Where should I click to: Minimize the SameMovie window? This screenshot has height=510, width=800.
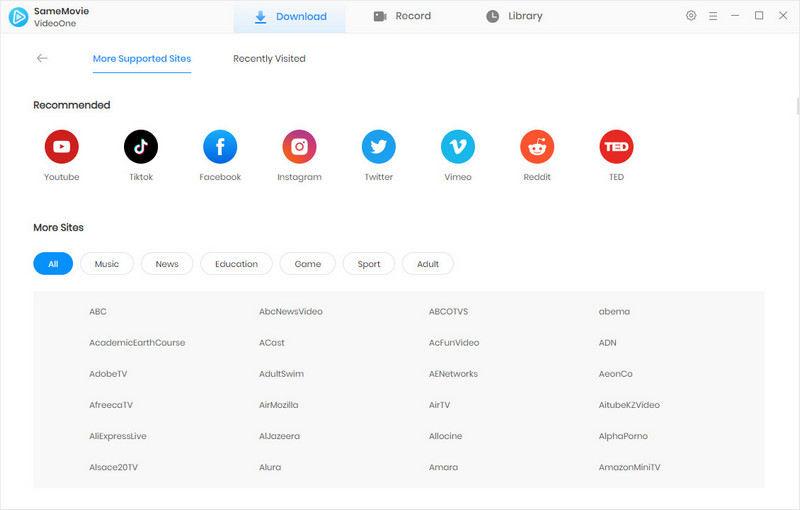pos(735,16)
